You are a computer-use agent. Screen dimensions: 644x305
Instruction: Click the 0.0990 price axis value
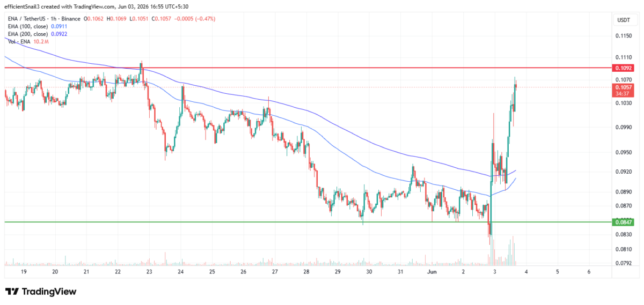624,128
